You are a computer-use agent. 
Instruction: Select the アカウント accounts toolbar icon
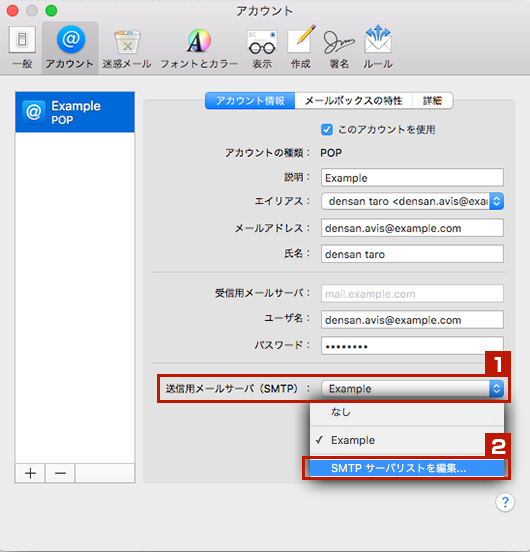(x=70, y=48)
